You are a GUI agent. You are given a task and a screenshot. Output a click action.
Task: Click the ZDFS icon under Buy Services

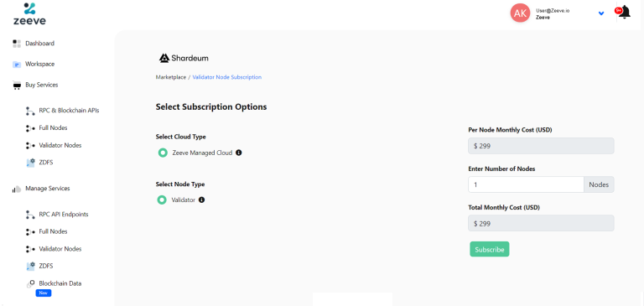click(x=30, y=163)
